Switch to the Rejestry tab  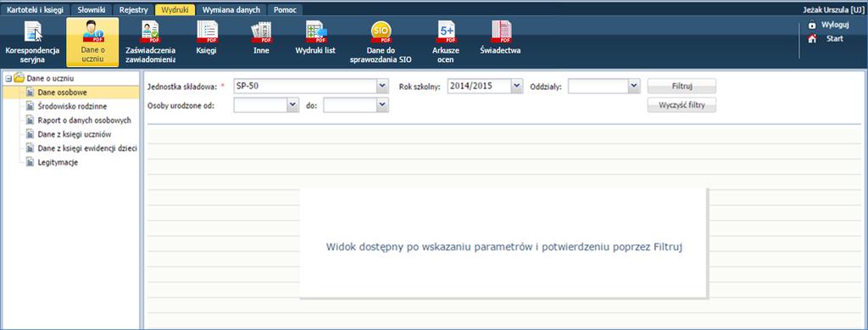(x=133, y=10)
